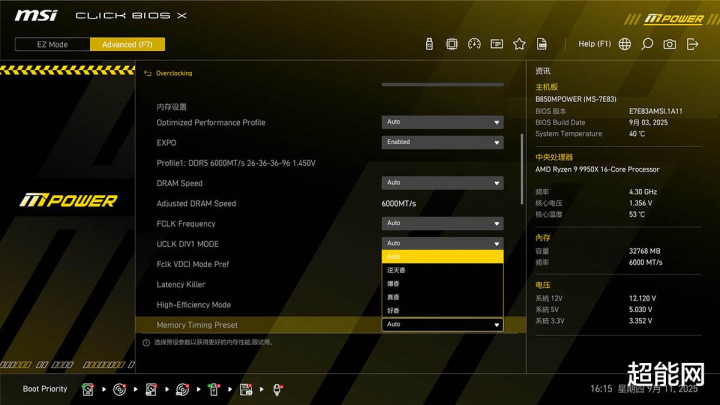Viewport: 720px width, 405px height.
Task: Choose the 好香 preset option
Action: pos(442,310)
